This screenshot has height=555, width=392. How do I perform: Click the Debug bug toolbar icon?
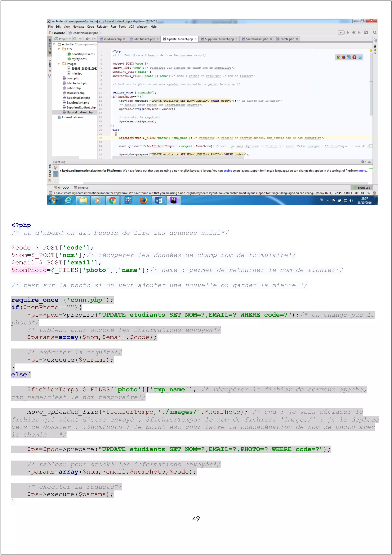[x=354, y=33]
